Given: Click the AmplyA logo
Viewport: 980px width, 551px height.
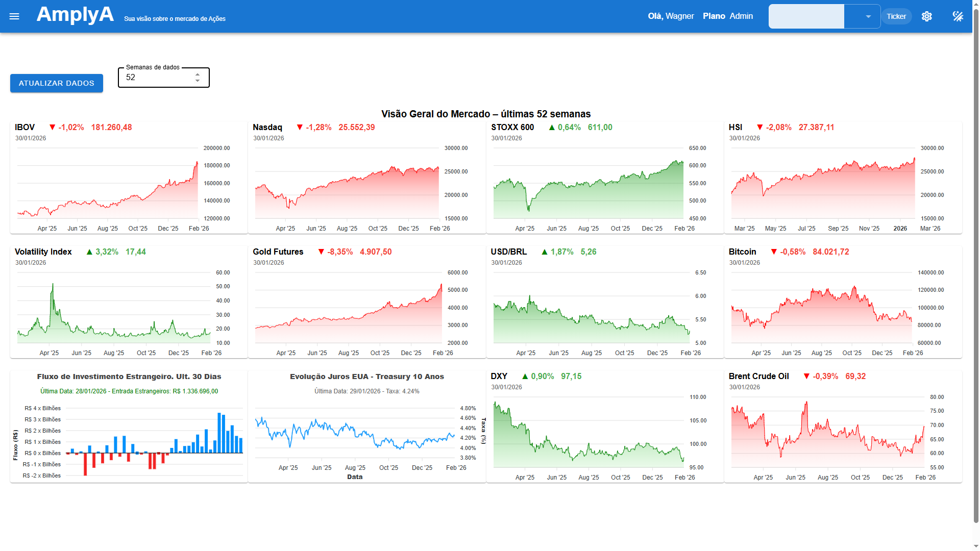Looking at the screenshot, I should point(75,14).
